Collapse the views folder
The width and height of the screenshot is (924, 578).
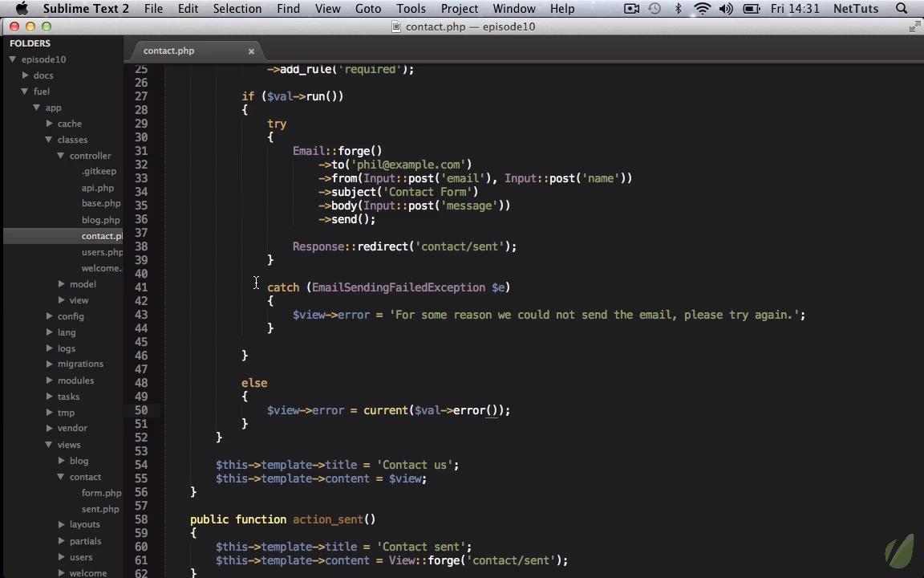(49, 444)
